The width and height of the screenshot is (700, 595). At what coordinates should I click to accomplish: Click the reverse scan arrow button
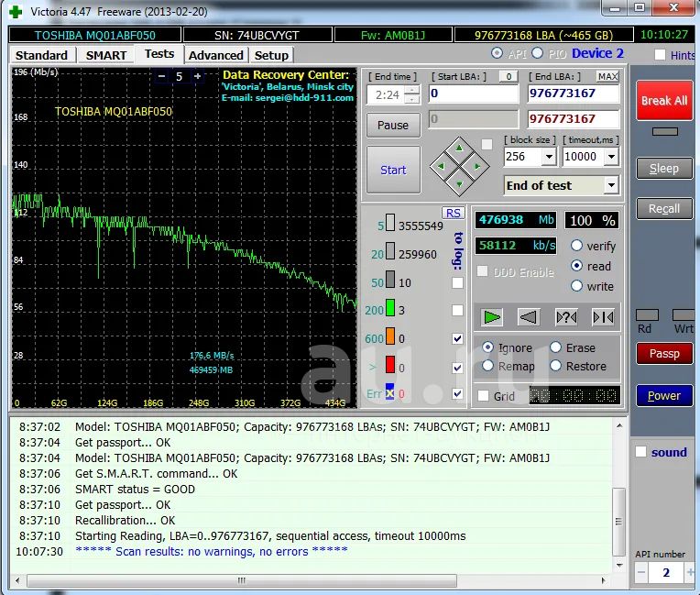[x=529, y=317]
